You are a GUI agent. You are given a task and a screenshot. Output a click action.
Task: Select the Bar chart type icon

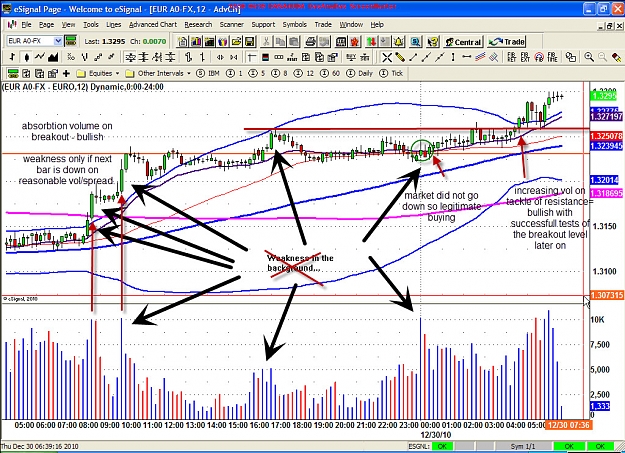(12, 57)
